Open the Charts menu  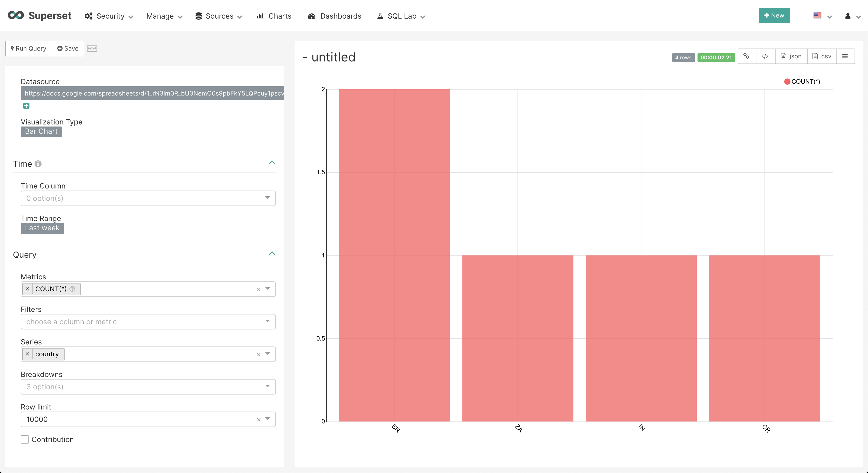[x=273, y=16]
